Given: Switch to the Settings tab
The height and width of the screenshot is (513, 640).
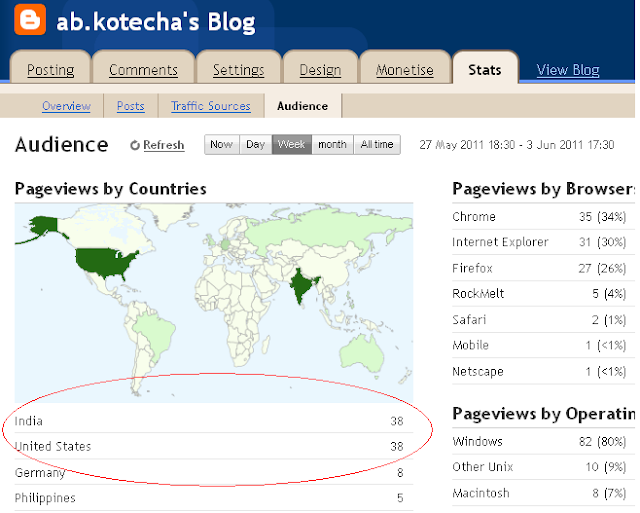Looking at the screenshot, I should click(239, 70).
